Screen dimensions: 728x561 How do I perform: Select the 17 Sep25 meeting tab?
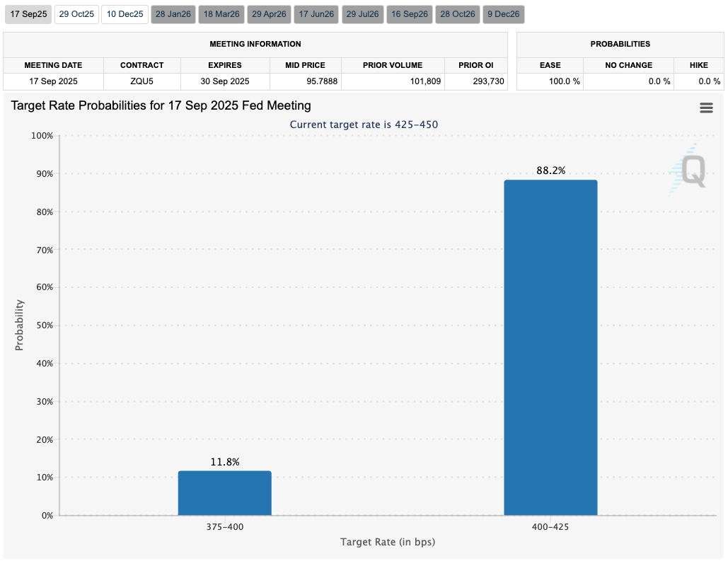click(x=28, y=14)
